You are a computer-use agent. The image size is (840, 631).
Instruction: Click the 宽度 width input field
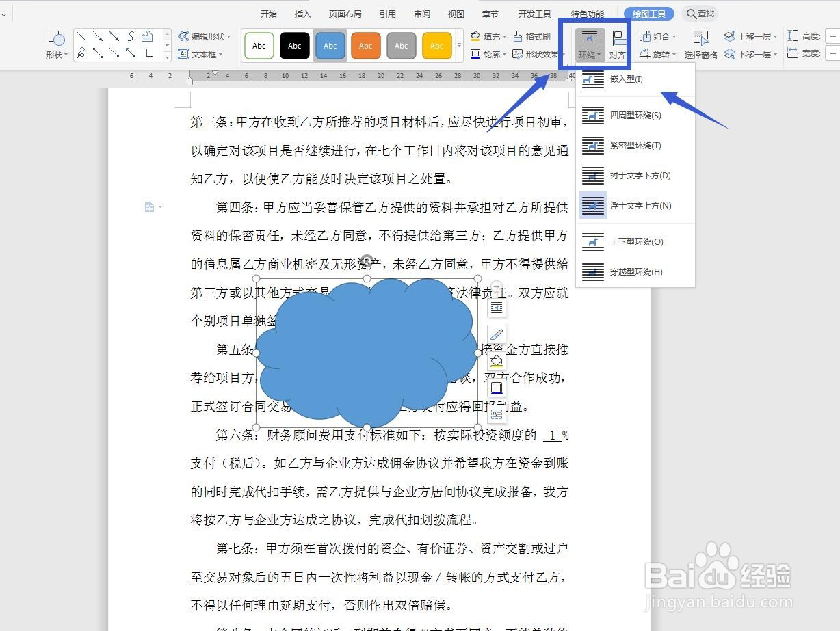pyautogui.click(x=832, y=53)
